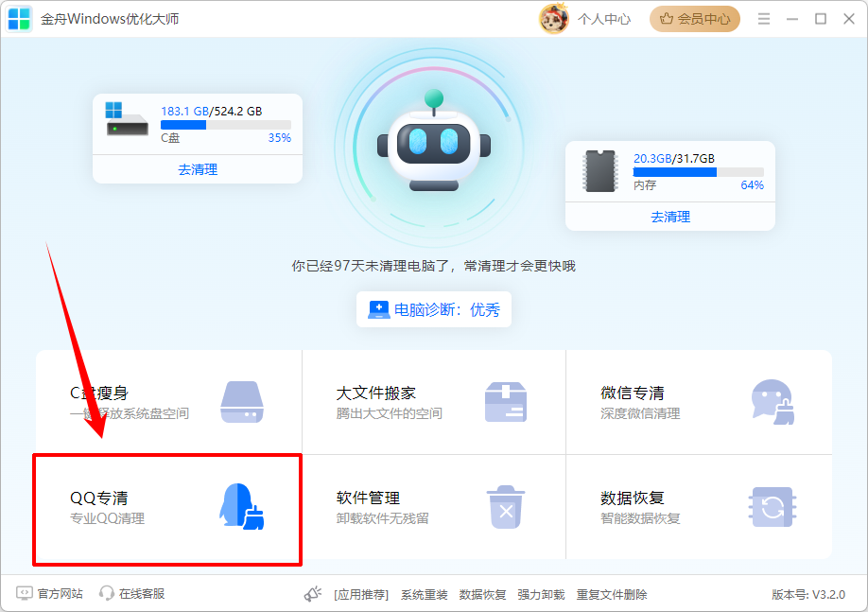Open the C盘瘦身 feature tile

click(169, 402)
